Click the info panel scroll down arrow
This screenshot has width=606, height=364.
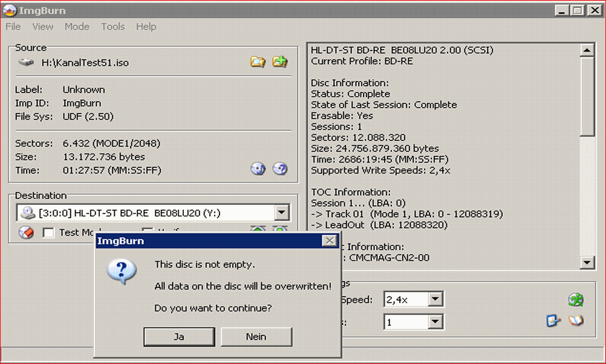pyautogui.click(x=587, y=262)
